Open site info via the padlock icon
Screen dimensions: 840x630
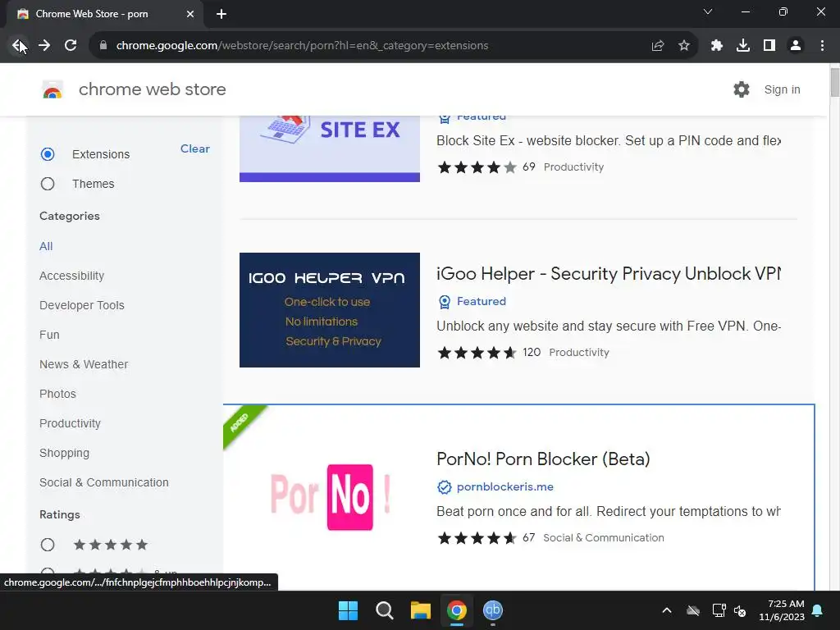tap(103, 46)
